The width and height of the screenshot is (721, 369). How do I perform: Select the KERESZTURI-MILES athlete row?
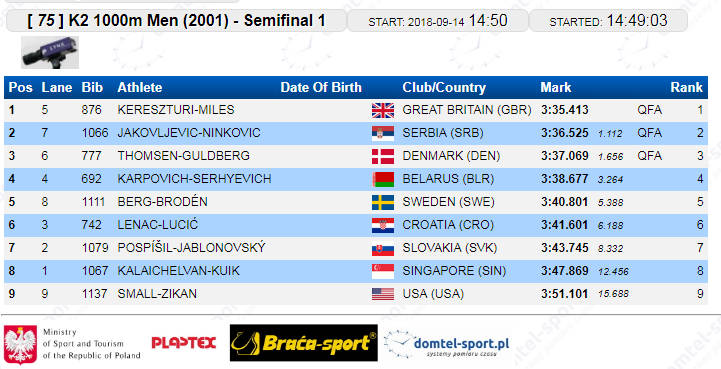tap(356, 110)
